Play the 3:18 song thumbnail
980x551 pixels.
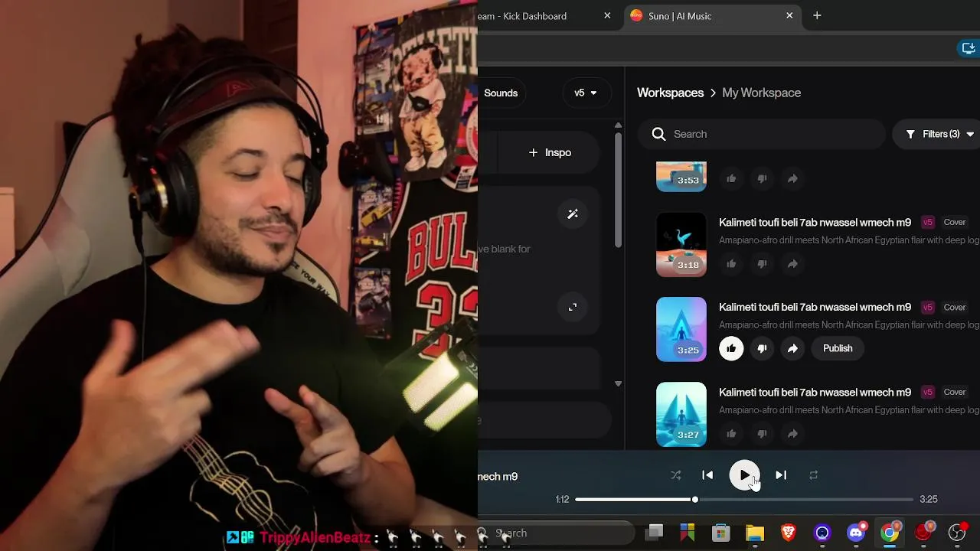[x=681, y=244]
